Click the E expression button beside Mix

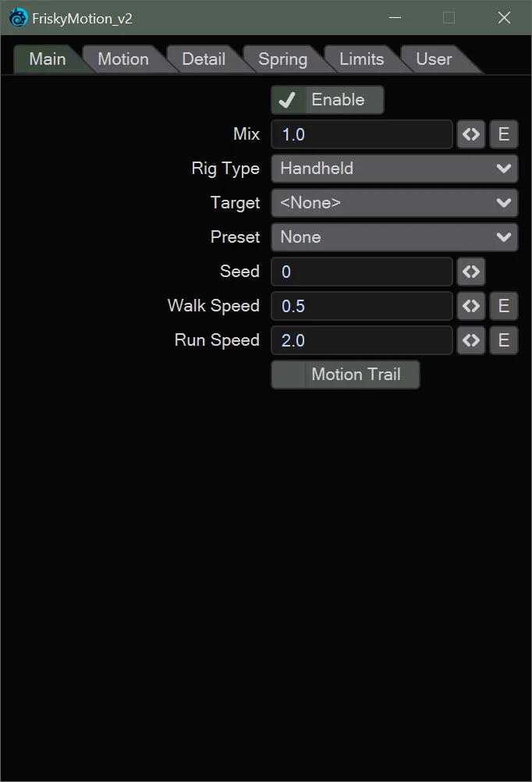point(503,134)
